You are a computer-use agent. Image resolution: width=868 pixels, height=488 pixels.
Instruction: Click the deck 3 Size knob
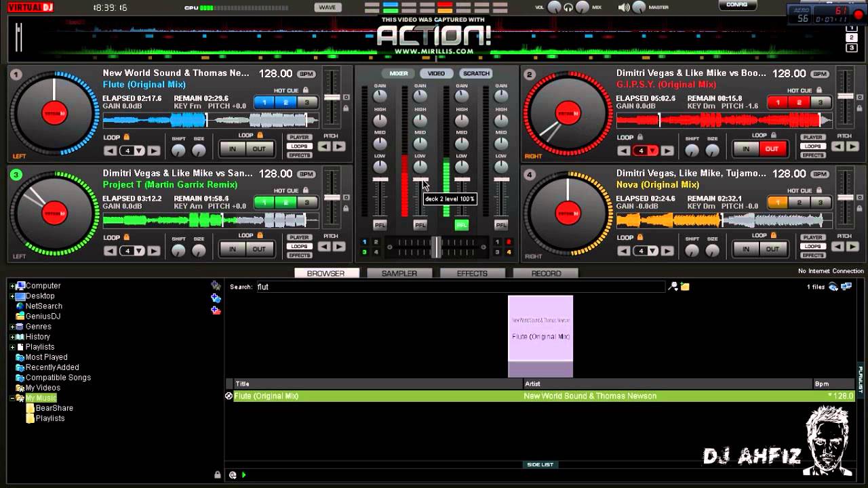(199, 251)
